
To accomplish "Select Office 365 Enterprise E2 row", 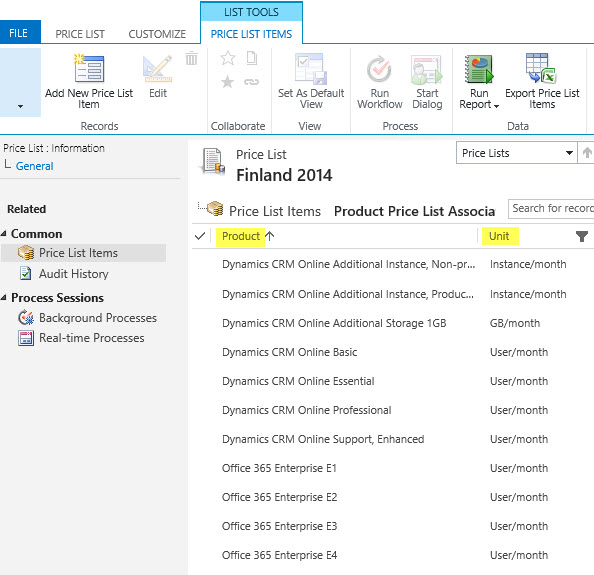I will (x=393, y=497).
